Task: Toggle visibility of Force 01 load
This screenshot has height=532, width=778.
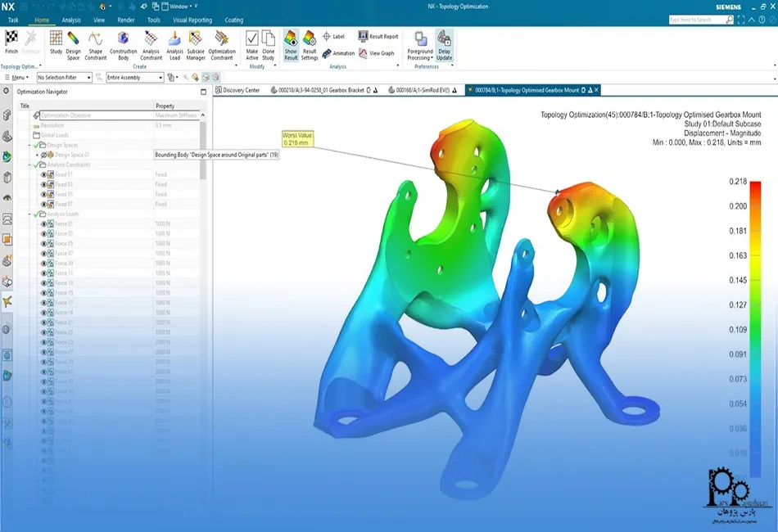Action: [43, 224]
